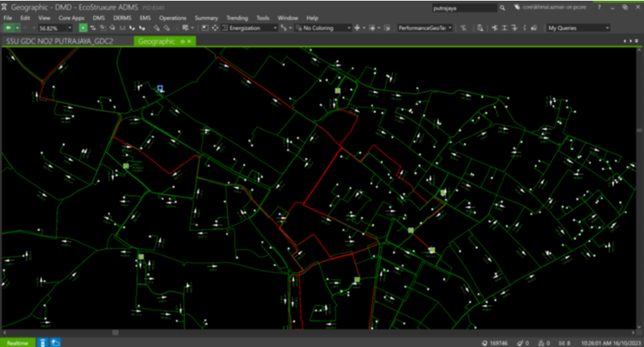Click the search magnifier icon
Image resolution: width=644 pixels, height=347 pixels.
(502, 8)
